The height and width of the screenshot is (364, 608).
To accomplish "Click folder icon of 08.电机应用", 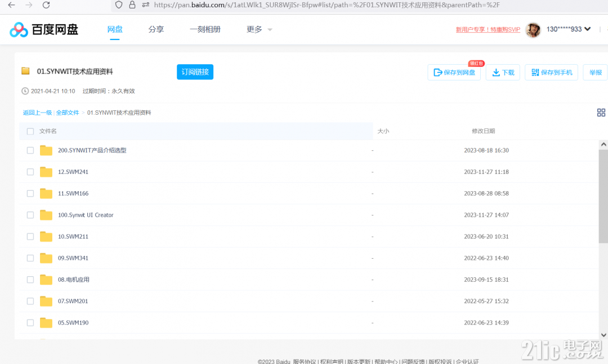I will [46, 280].
